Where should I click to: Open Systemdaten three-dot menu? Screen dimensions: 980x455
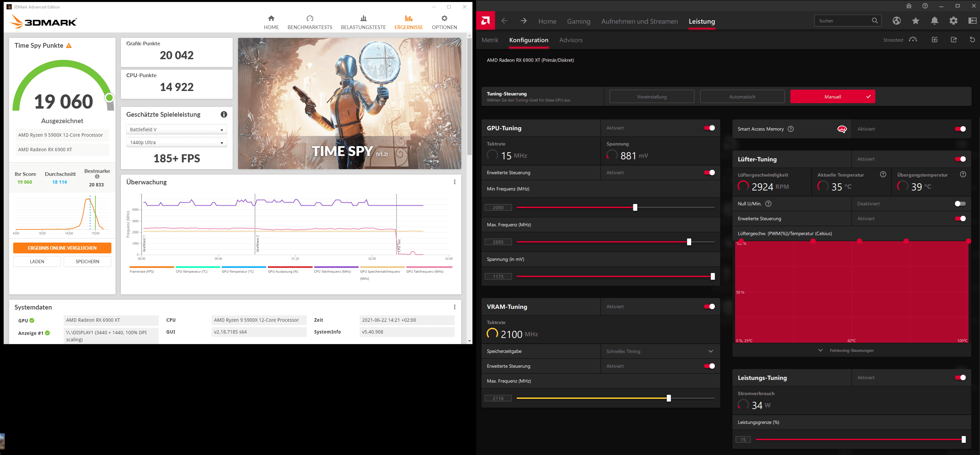click(455, 307)
